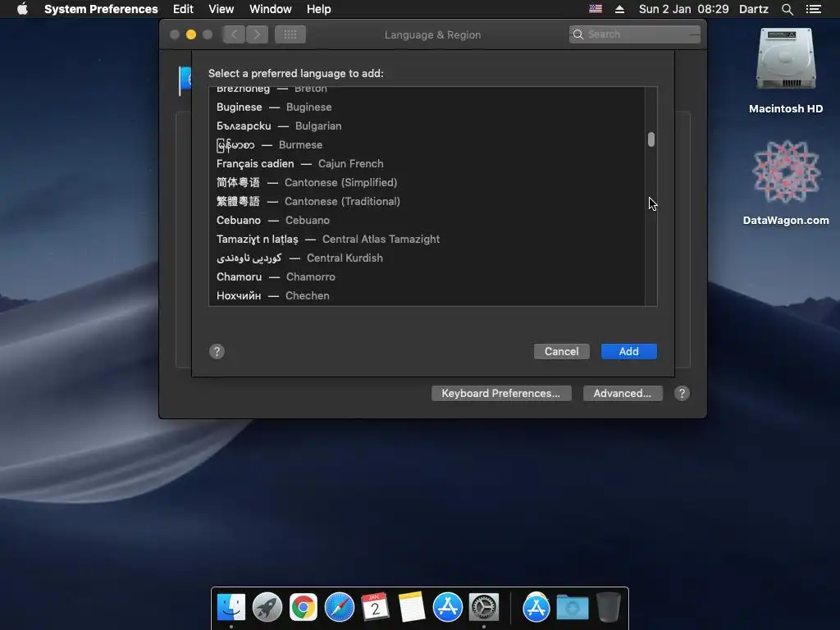Viewport: 840px width, 630px height.
Task: Open Keyboard Preferences...
Action: coord(501,393)
